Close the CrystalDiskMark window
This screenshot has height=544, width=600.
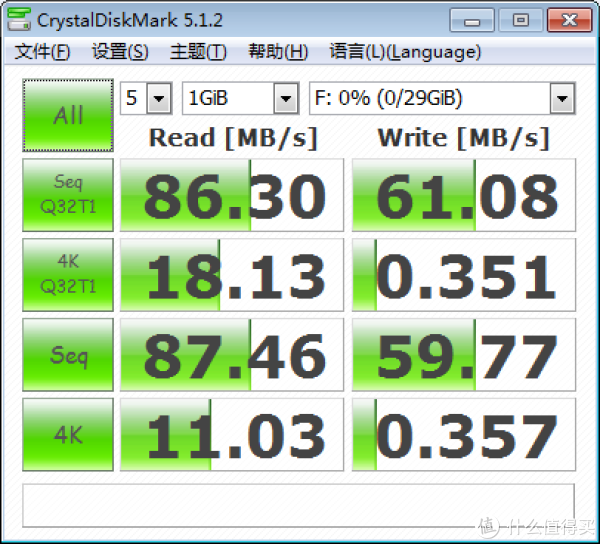pos(570,20)
